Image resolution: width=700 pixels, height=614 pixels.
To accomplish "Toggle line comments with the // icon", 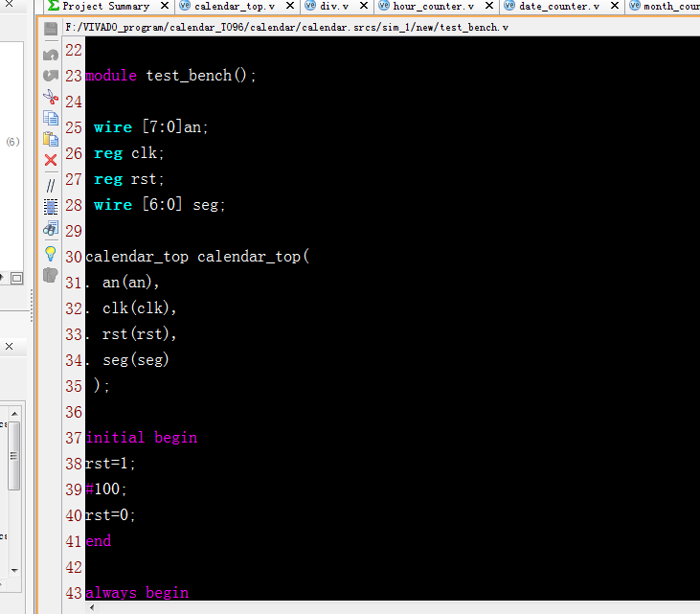I will [51, 185].
